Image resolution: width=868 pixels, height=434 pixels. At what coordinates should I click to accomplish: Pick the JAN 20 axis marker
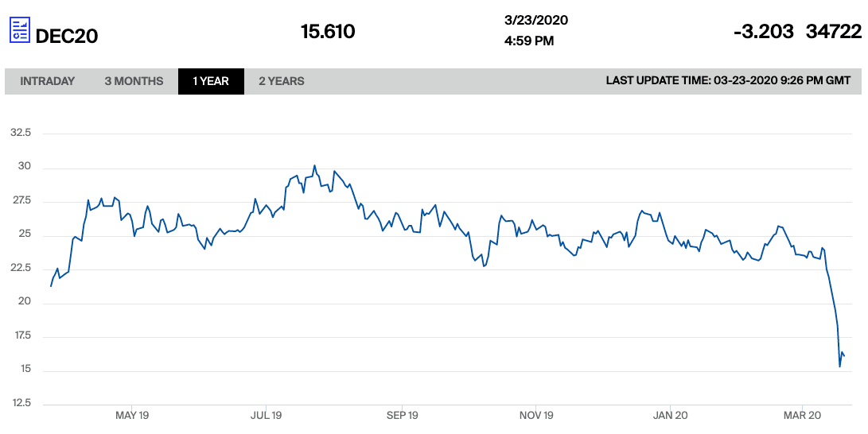click(670, 416)
